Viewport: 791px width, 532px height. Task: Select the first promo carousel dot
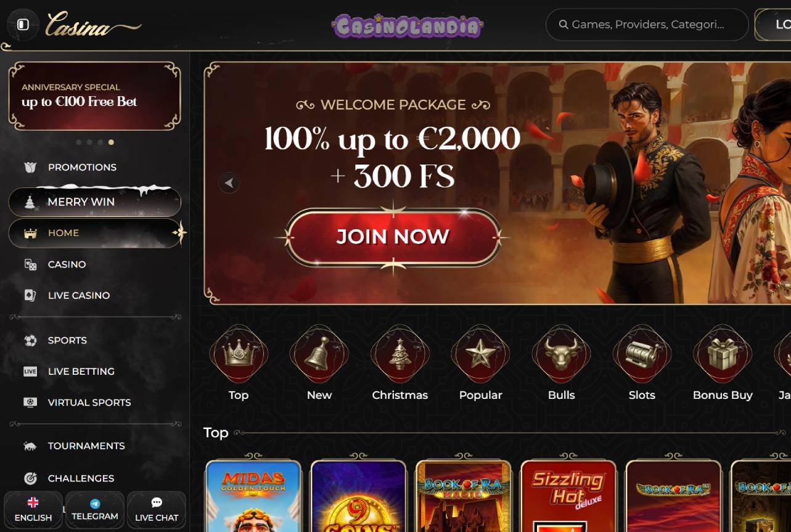click(79, 142)
